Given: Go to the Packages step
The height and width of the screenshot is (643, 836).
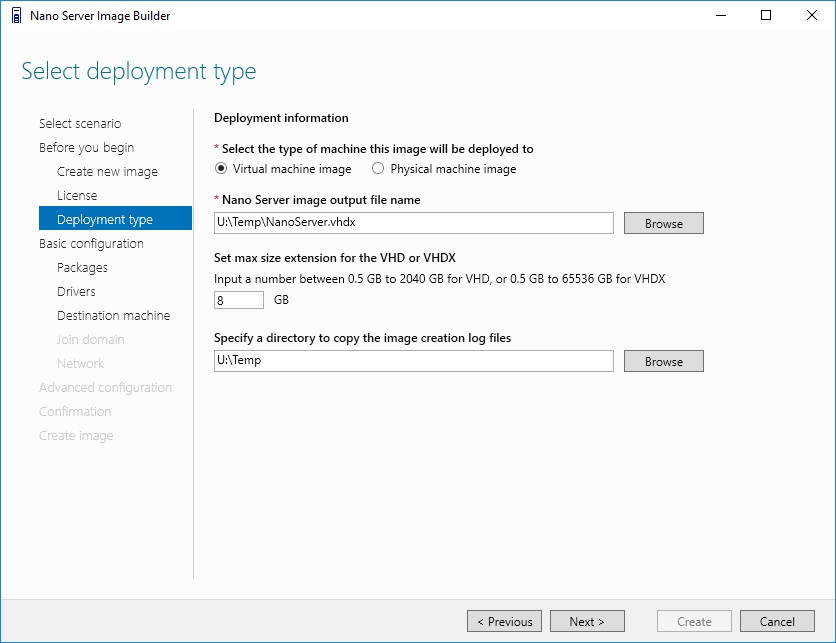Looking at the screenshot, I should (82, 268).
